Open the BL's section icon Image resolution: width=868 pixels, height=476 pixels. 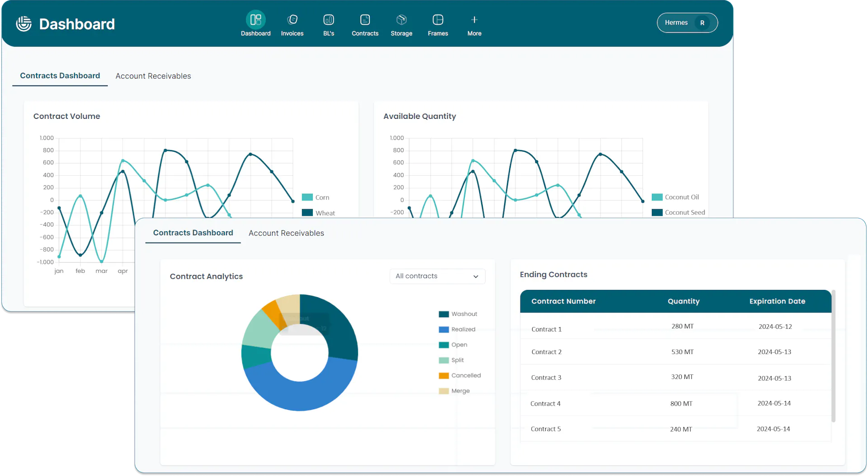click(329, 20)
